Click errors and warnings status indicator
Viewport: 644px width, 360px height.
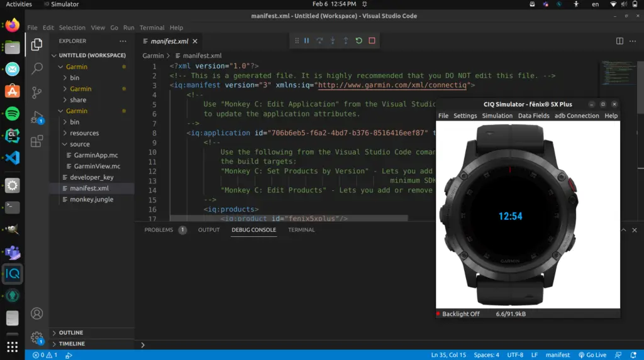click(45, 355)
